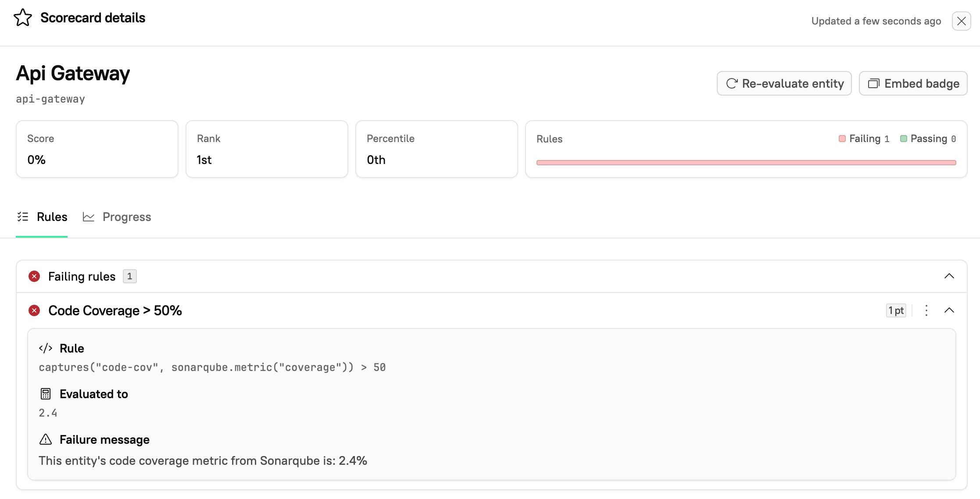Image resolution: width=980 pixels, height=499 pixels.
Task: Click the pink Failing legend swatch
Action: click(842, 139)
